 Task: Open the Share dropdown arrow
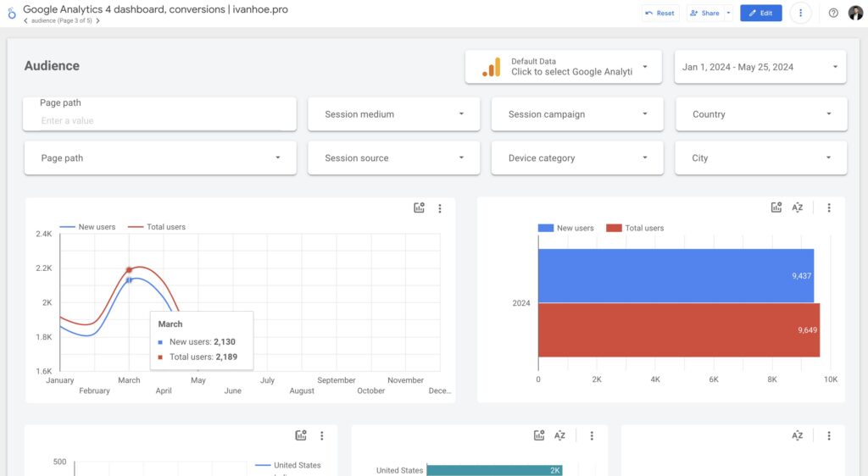pos(728,14)
